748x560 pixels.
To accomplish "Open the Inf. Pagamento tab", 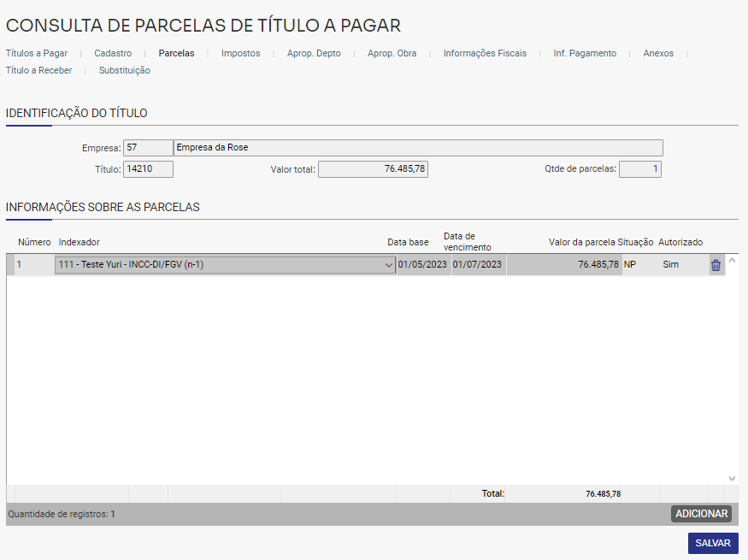I will 585,53.
